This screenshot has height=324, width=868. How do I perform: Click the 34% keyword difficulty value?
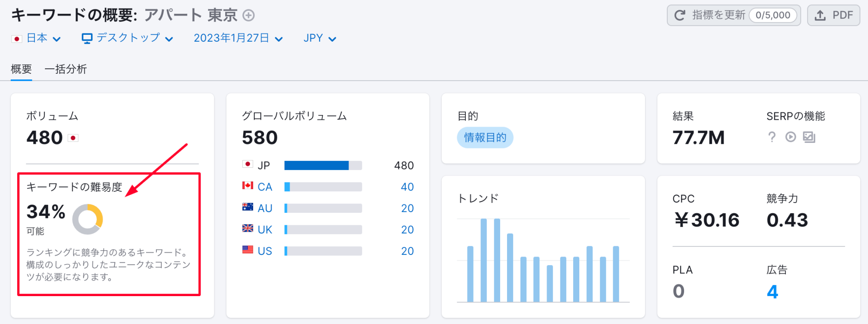pos(46,212)
